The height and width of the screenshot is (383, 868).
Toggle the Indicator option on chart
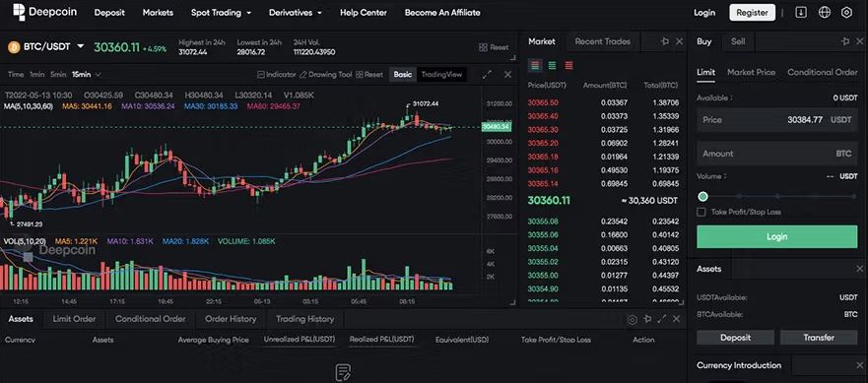(277, 74)
